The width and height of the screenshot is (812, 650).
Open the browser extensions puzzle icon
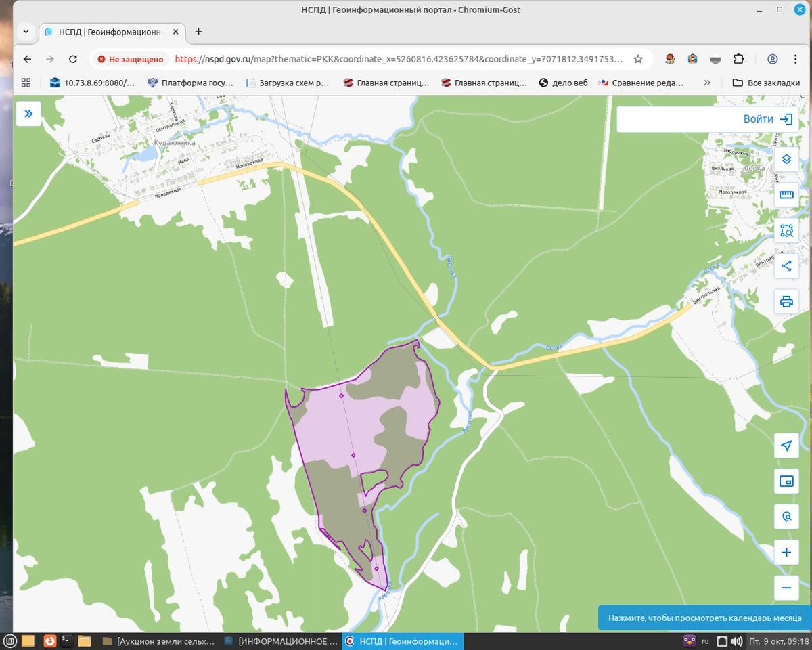(x=739, y=59)
